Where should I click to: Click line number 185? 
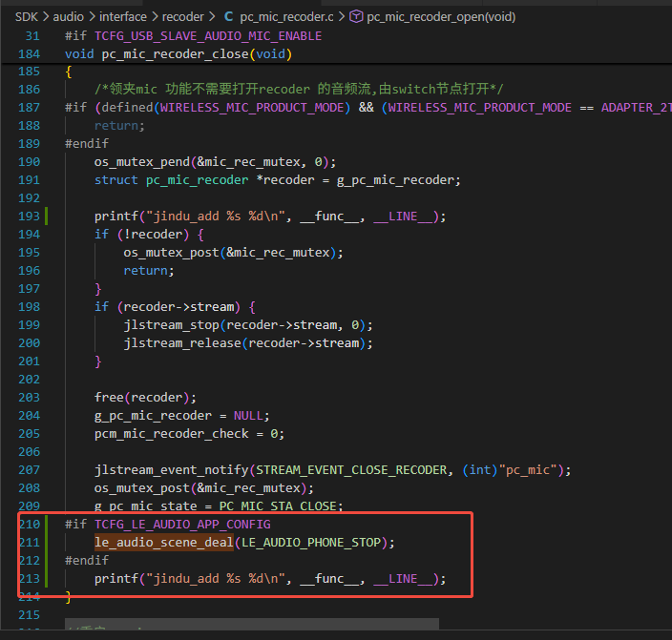click(x=30, y=72)
